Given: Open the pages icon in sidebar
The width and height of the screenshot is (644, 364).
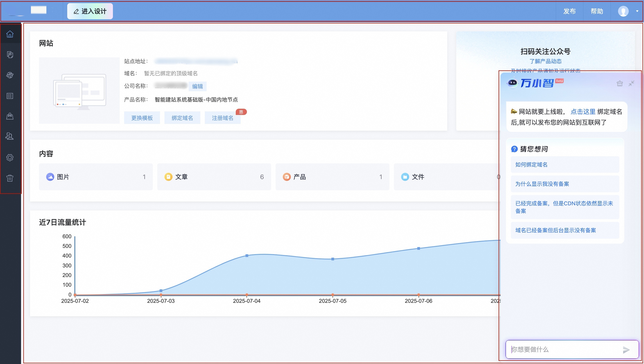Looking at the screenshot, I should point(10,54).
